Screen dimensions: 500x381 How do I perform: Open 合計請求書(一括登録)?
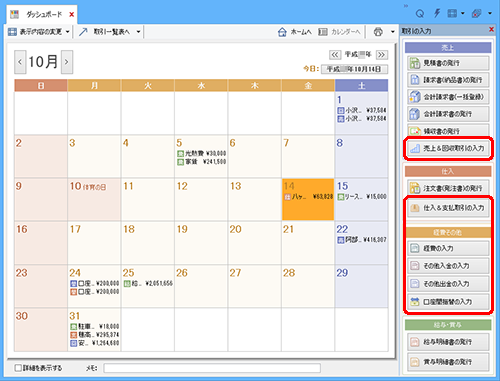448,97
